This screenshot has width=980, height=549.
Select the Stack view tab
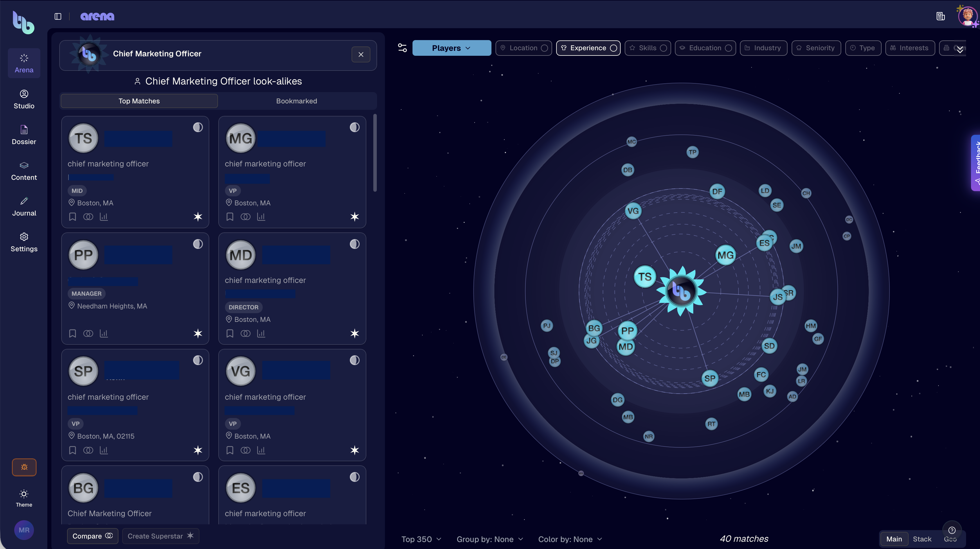pyautogui.click(x=922, y=539)
